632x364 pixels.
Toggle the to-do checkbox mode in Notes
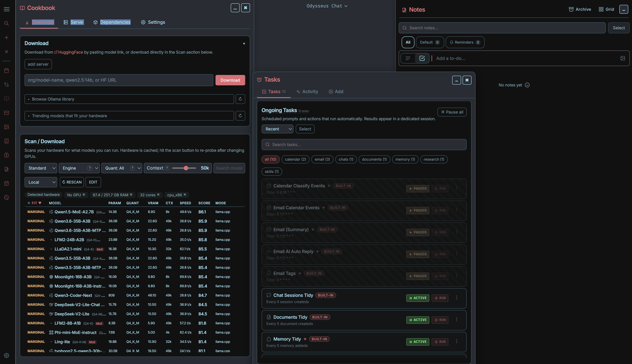(x=422, y=58)
